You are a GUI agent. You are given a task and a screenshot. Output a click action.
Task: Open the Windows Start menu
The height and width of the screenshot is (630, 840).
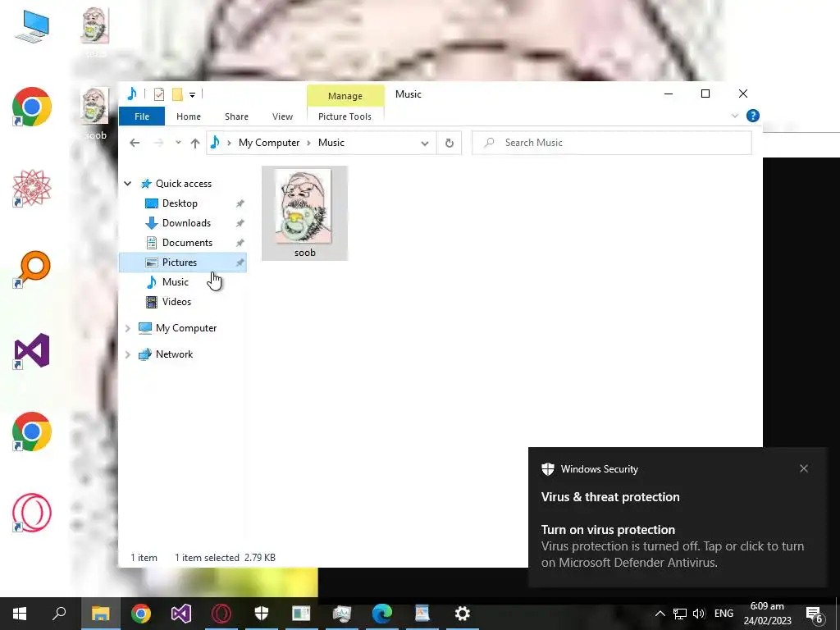point(20,614)
